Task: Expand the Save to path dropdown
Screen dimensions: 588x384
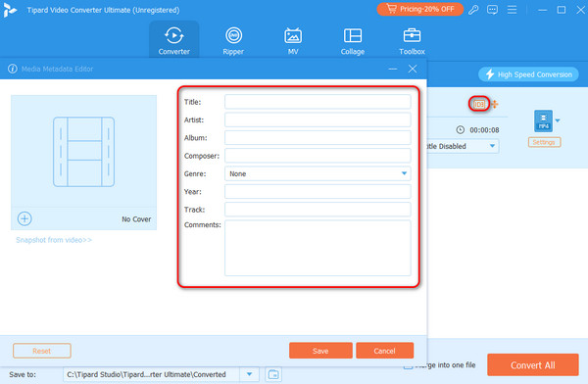Action: (249, 374)
